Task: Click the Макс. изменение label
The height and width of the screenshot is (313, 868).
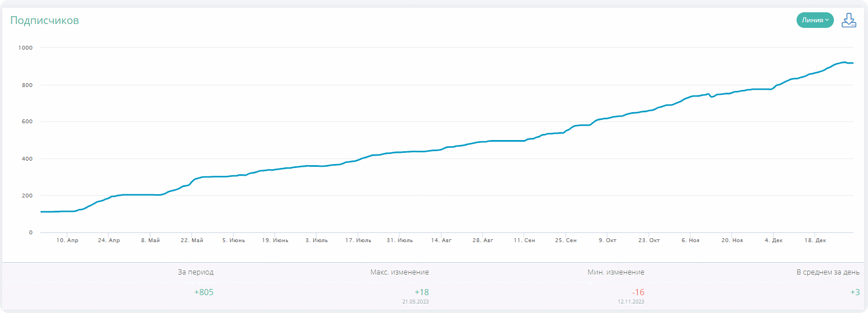Action: (x=399, y=272)
